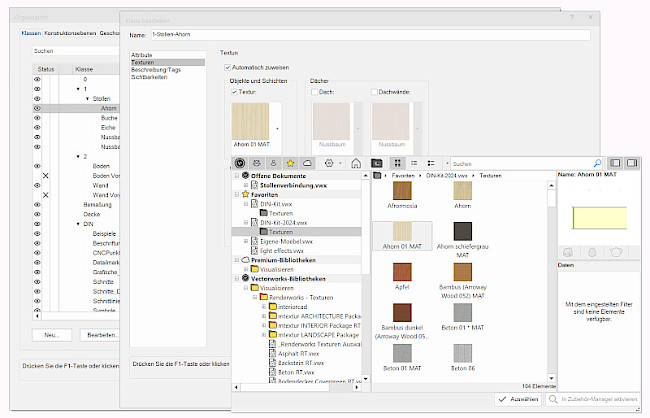Screen dimensions: 650x418
Task: Toggle the right preview pane icon
Action: pyautogui.click(x=633, y=162)
